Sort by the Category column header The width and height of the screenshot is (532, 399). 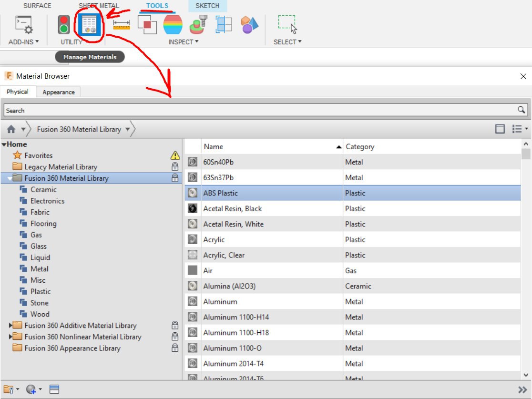[431, 146]
